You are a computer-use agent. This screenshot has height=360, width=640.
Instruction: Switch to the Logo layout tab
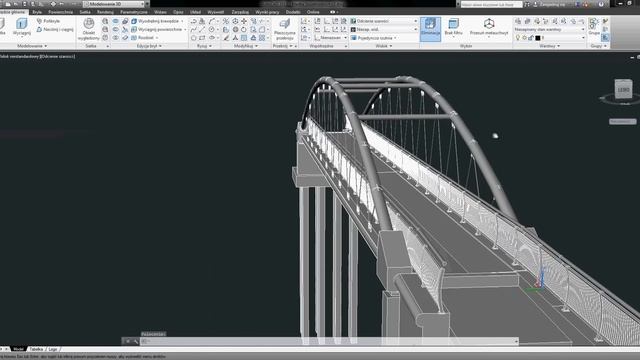53,349
